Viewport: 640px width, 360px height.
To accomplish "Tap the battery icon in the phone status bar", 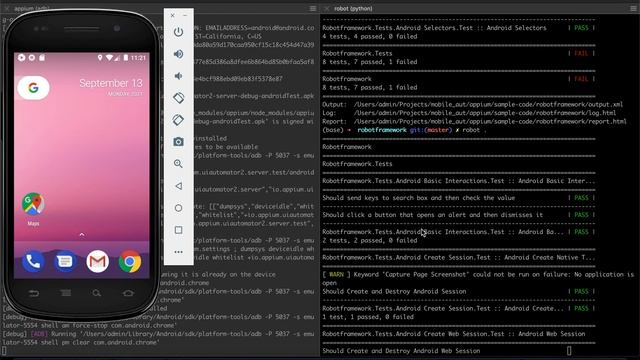I will pos(126,58).
